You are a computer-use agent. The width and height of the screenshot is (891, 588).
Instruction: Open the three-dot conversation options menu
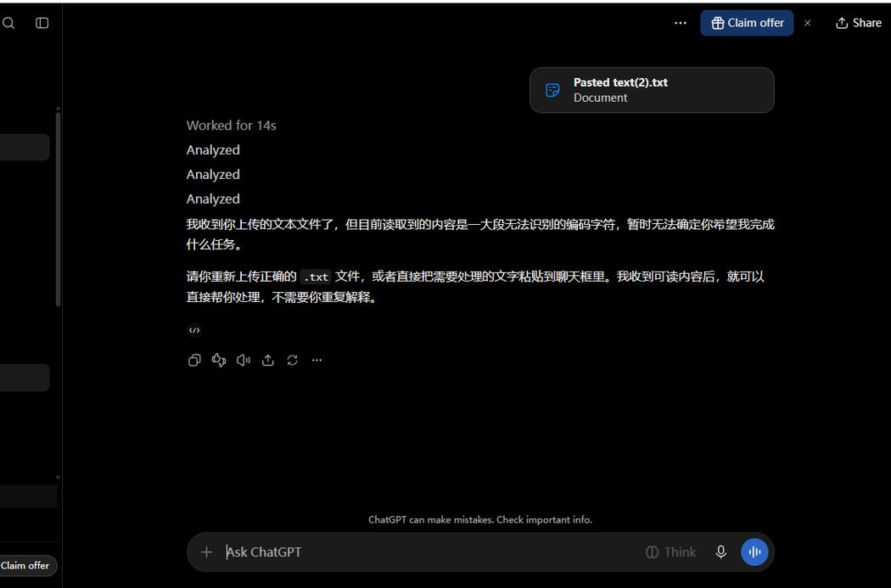click(681, 23)
